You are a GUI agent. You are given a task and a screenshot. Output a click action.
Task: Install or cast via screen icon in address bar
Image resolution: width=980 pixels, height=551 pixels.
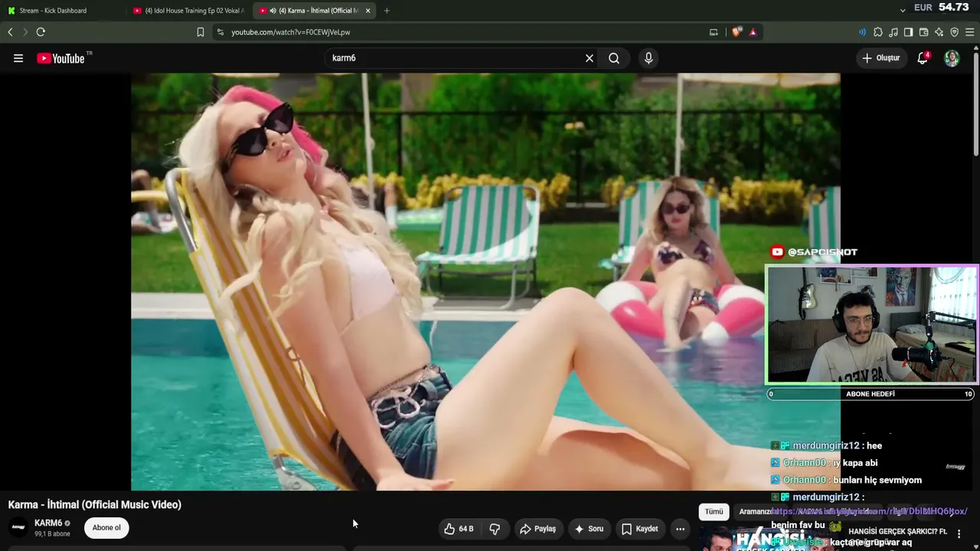[714, 32]
